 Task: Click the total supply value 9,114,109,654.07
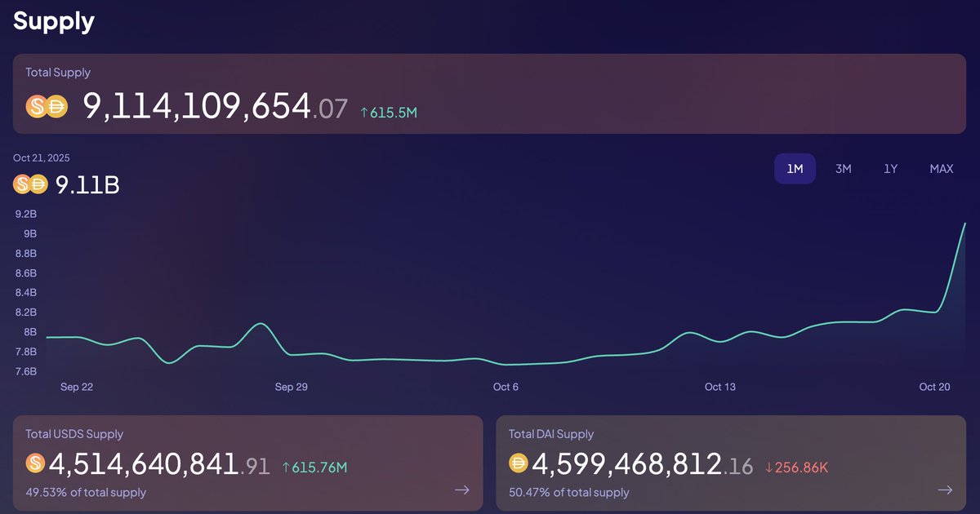point(216,108)
